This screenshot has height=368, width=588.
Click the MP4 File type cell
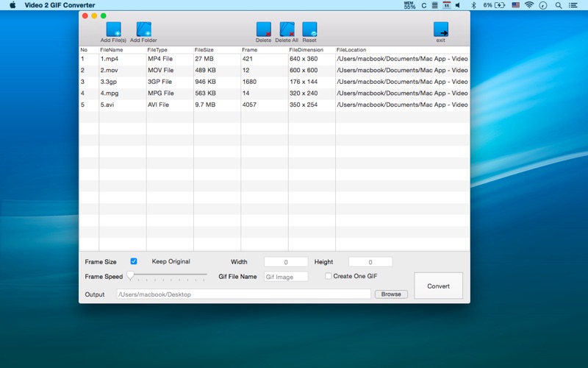tap(160, 59)
